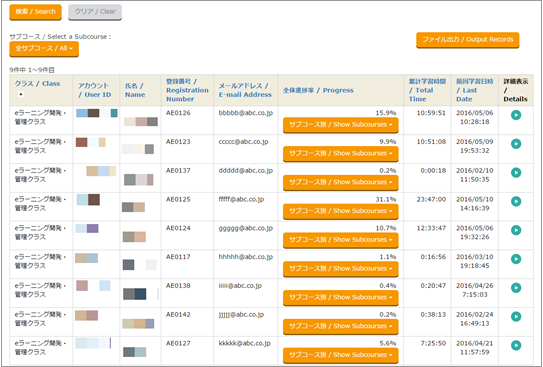This screenshot has height=367, width=543.
Task: Click the email ddddd@abc.co.jp
Action: pyautogui.click(x=246, y=171)
